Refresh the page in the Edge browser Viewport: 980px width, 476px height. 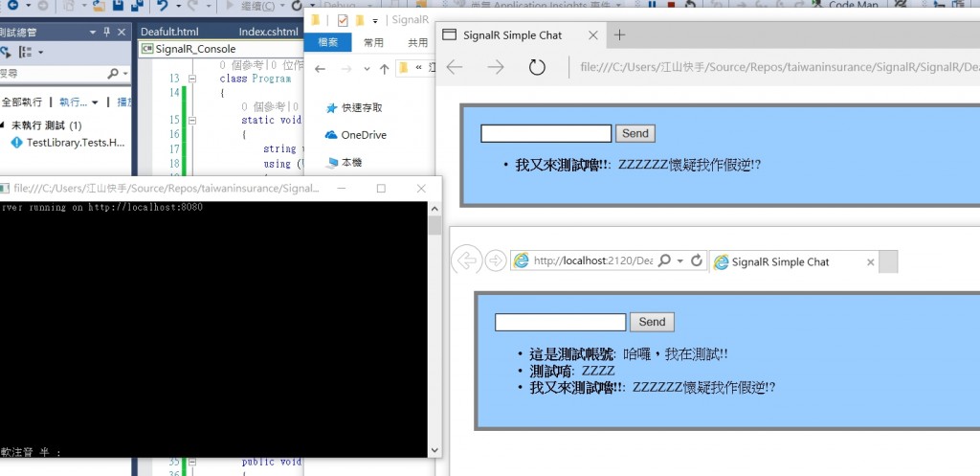[537, 67]
